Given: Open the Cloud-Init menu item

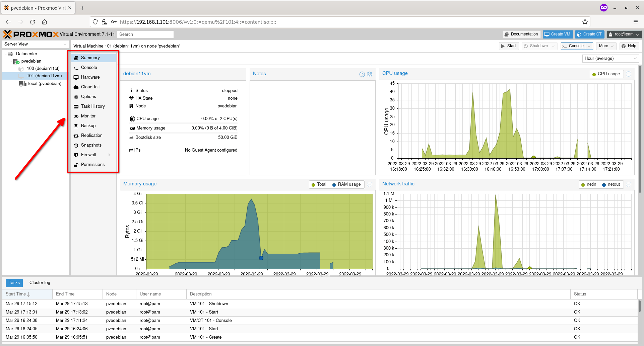Looking at the screenshot, I should click(93, 87).
